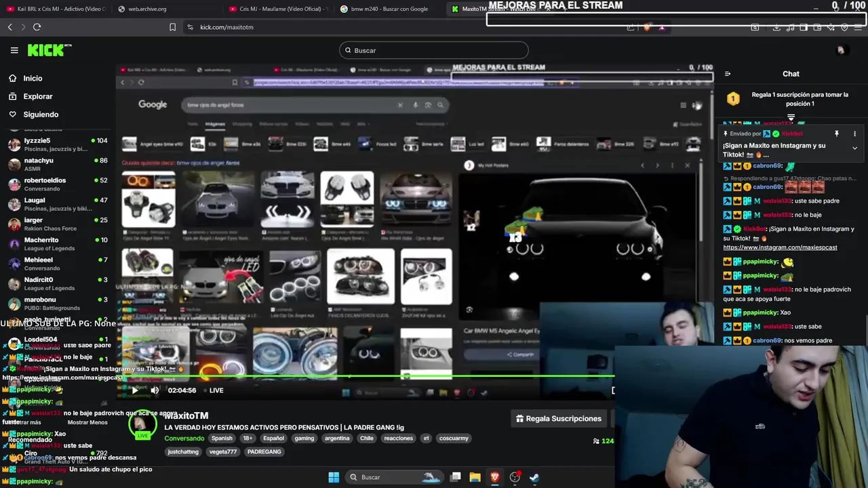Switch to bmw m240 Google tab
868x488 pixels.
[x=390, y=9]
